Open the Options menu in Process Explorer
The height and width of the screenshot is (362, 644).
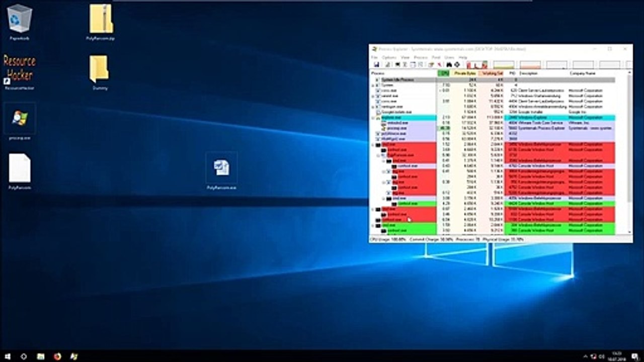(389, 58)
